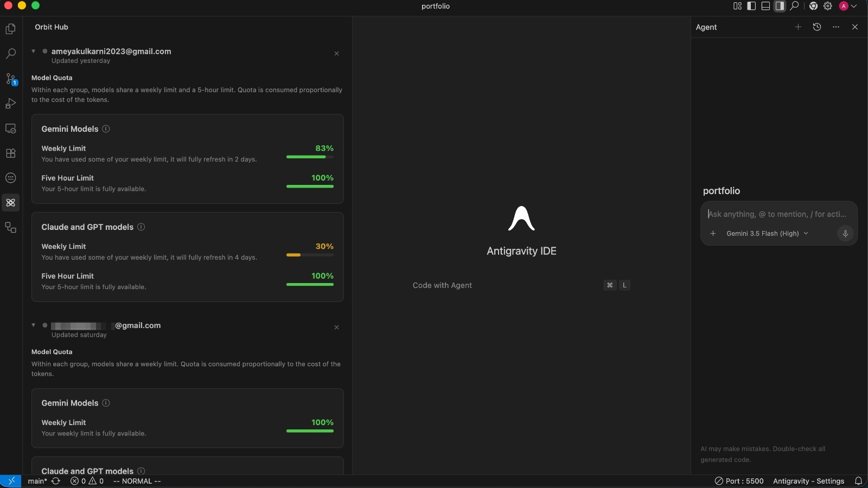
Task: Toggle the secondary side bar (Agent panel)
Action: click(x=780, y=6)
